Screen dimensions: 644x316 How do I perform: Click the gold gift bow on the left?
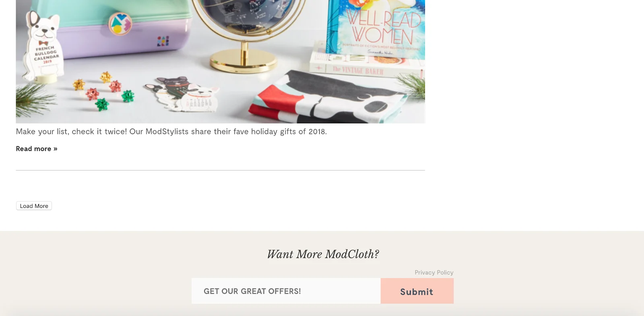(79, 84)
